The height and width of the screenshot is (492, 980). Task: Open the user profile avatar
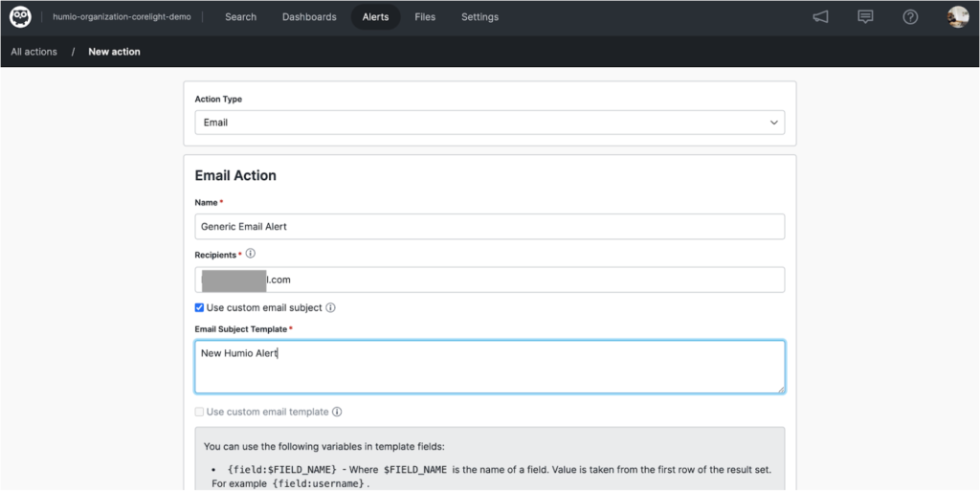coord(957,17)
